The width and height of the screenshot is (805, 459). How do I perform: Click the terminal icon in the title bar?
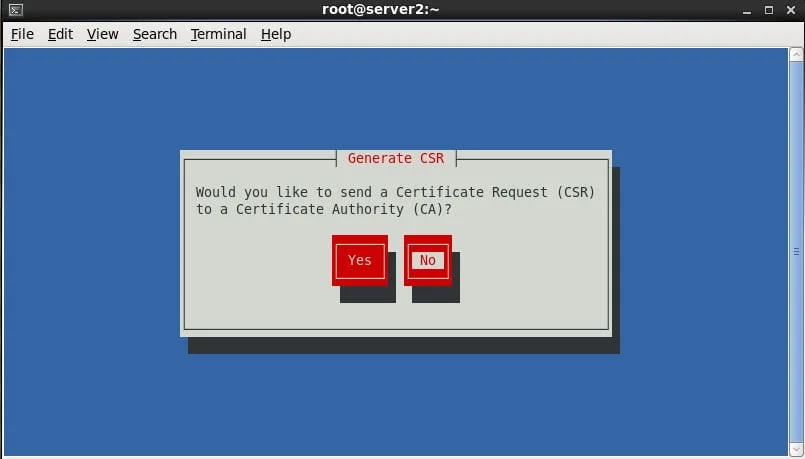[x=15, y=10]
